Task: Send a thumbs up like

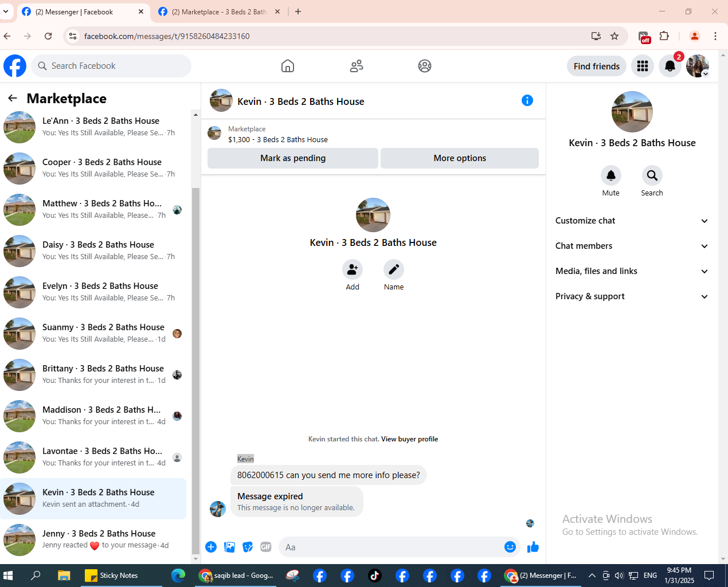Action: [533, 547]
